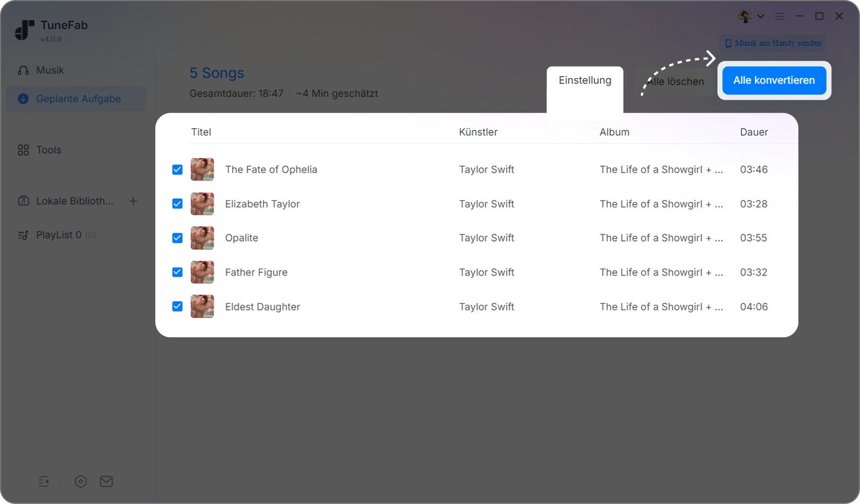Click the duration 03:55 cell
The height and width of the screenshot is (504, 860).
tap(753, 238)
